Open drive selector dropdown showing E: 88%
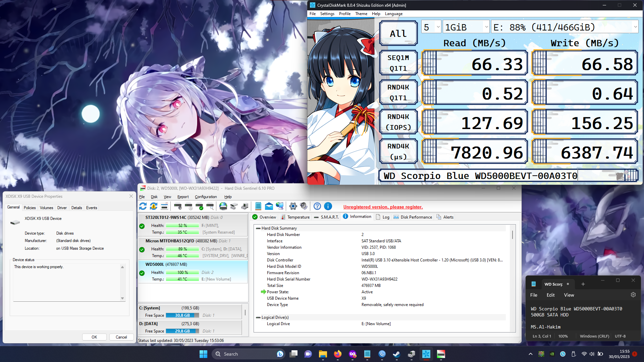This screenshot has width=644, height=362. pos(565,27)
